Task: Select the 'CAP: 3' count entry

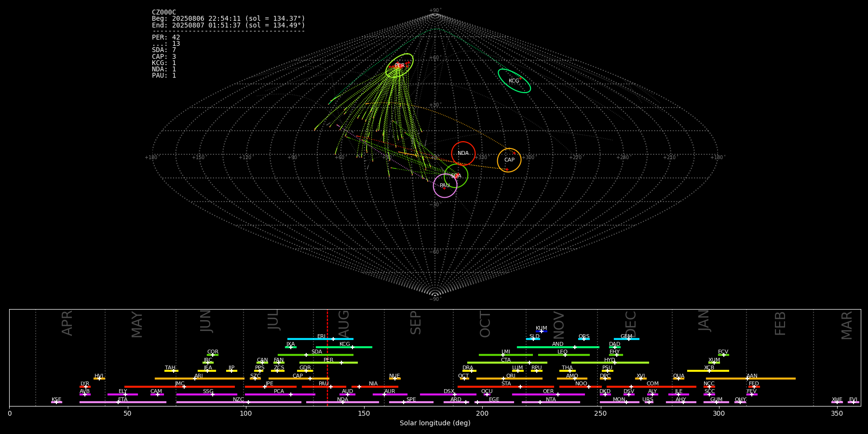Action: tap(164, 56)
